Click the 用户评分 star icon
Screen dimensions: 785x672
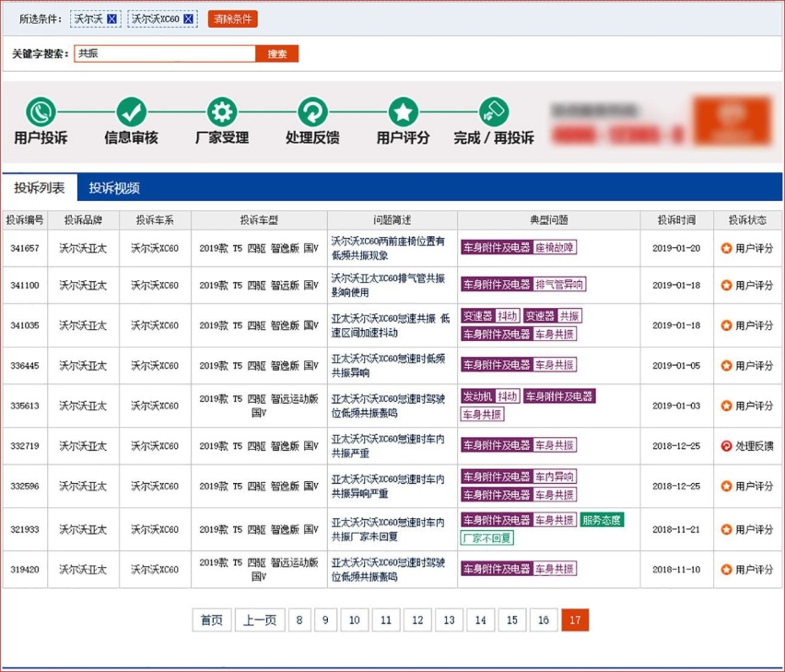[404, 112]
